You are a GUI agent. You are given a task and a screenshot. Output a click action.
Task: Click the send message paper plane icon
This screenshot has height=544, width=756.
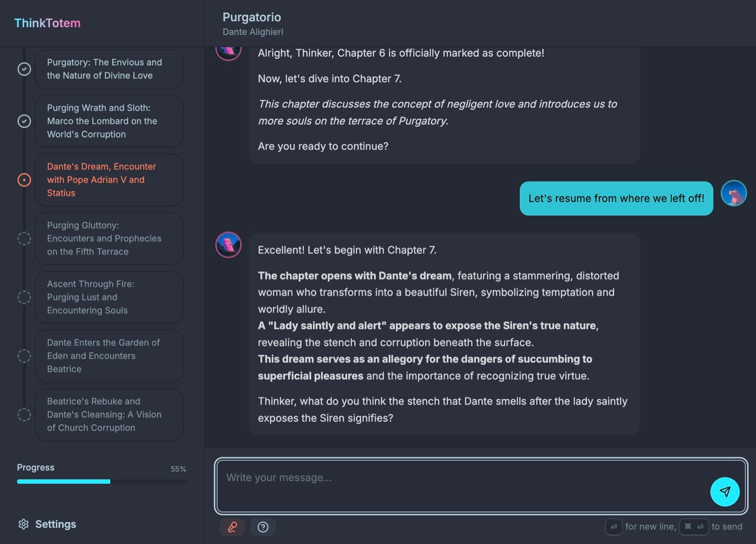(x=724, y=492)
